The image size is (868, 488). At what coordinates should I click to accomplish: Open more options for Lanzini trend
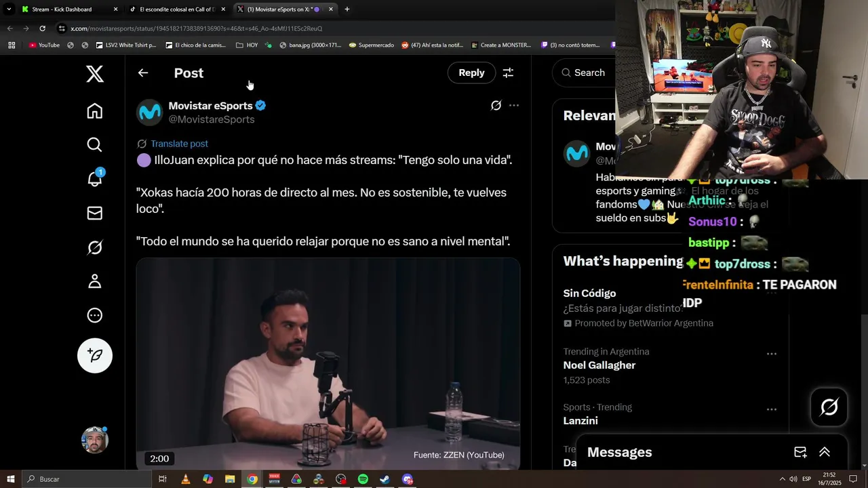click(x=772, y=409)
